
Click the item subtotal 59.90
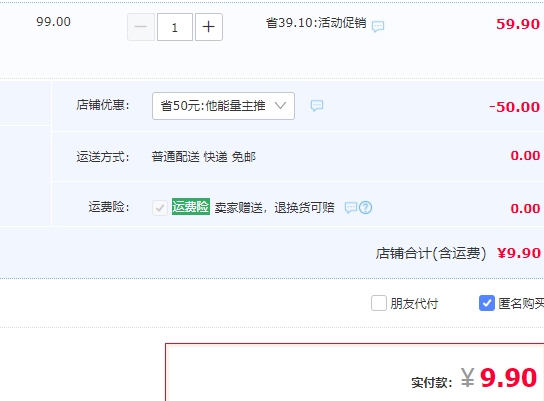pos(518,24)
